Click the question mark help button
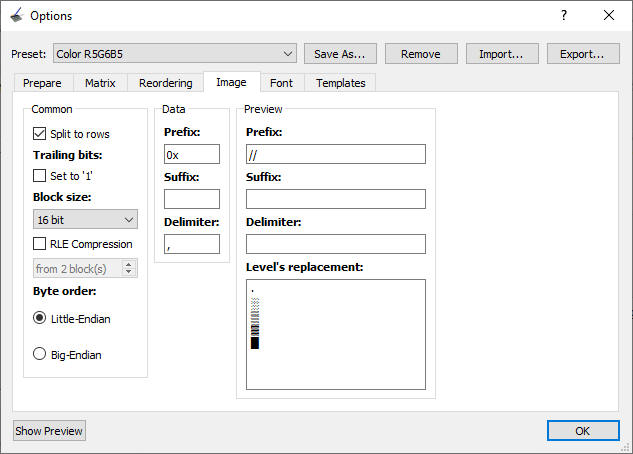 coord(563,16)
